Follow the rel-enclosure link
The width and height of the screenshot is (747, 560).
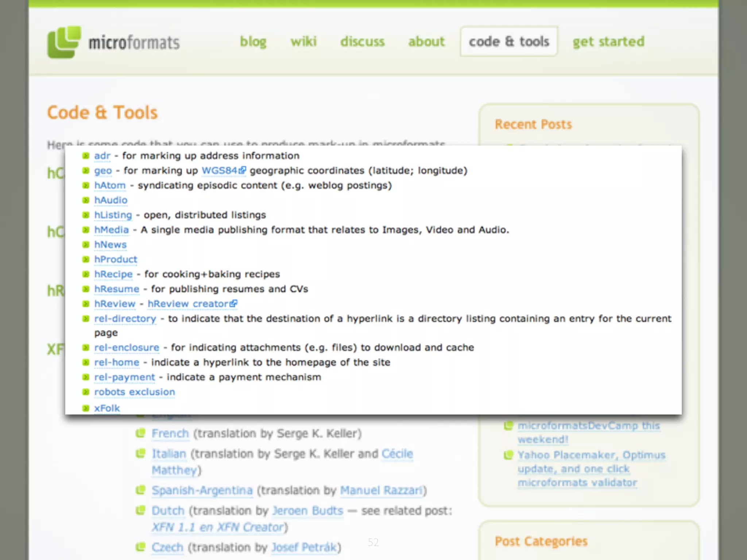pyautogui.click(x=127, y=347)
